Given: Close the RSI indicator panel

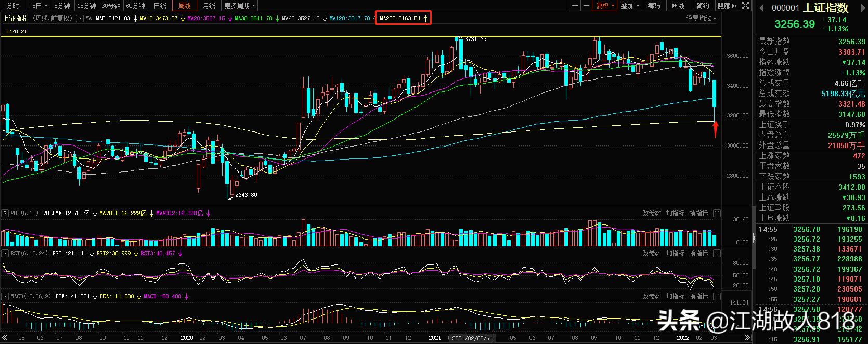Looking at the screenshot, I should click(717, 253).
